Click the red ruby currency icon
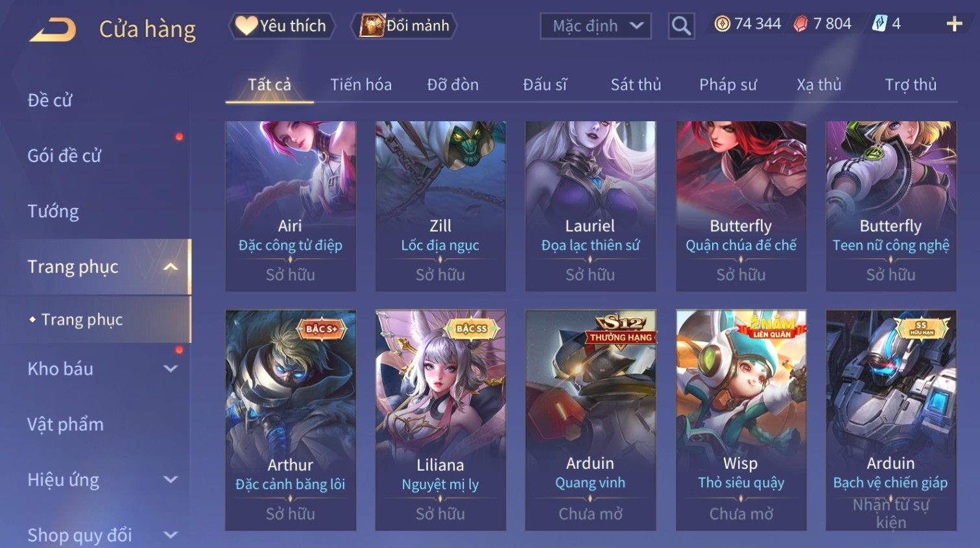 pyautogui.click(x=801, y=24)
